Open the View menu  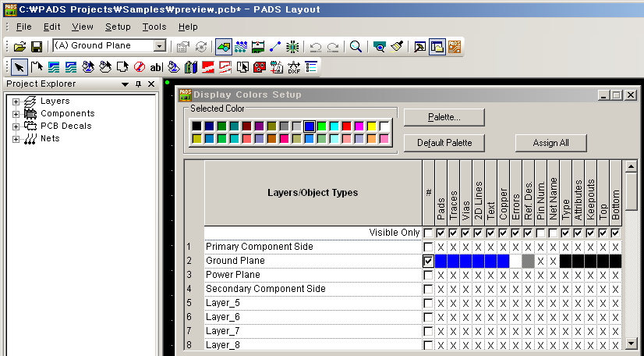(x=83, y=27)
